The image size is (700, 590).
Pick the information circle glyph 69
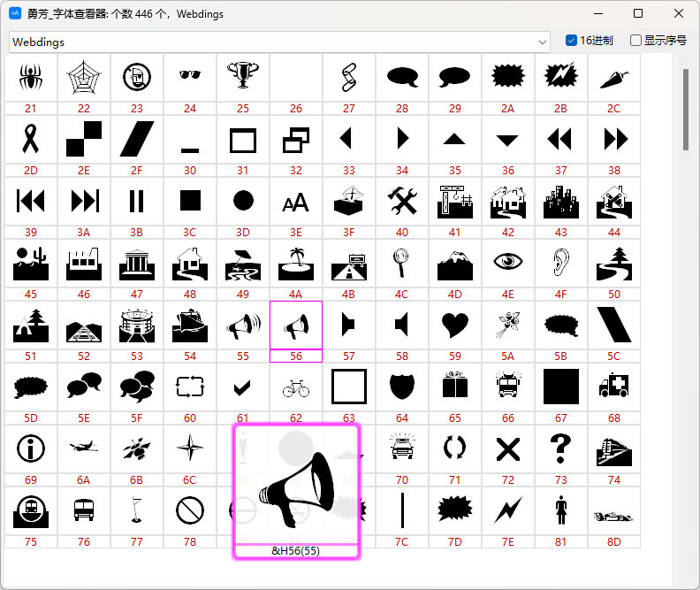(31, 448)
